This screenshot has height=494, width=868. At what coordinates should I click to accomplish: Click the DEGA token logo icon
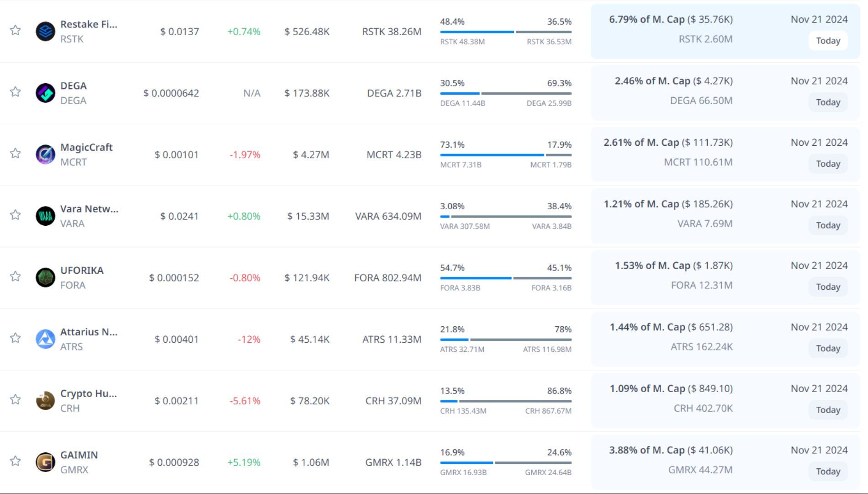pos(45,93)
